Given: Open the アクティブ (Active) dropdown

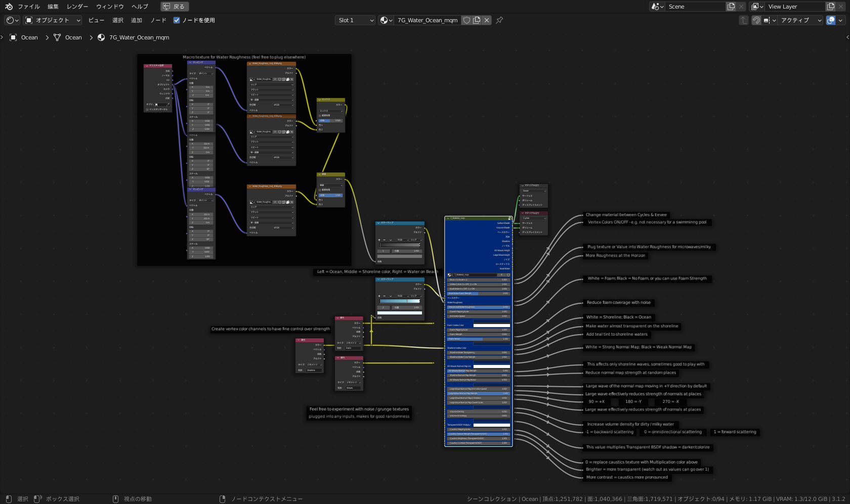Looking at the screenshot, I should [x=801, y=20].
